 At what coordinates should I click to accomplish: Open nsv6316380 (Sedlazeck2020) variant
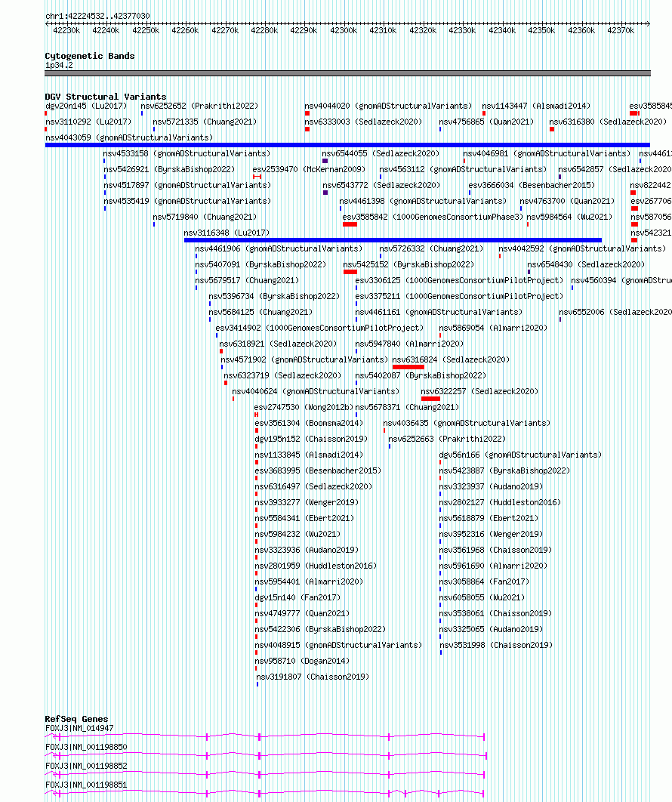[x=608, y=122]
